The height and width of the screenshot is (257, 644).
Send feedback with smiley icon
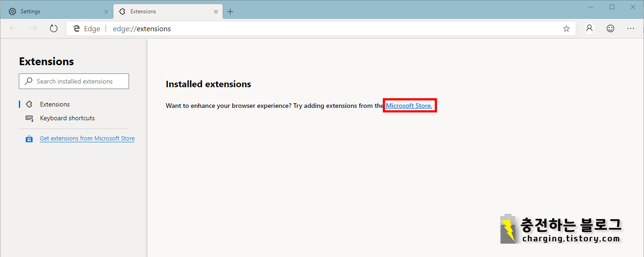(610, 28)
